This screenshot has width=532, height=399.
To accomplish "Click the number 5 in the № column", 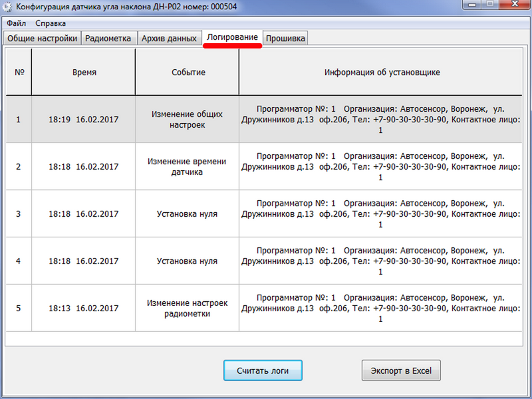I will [19, 308].
